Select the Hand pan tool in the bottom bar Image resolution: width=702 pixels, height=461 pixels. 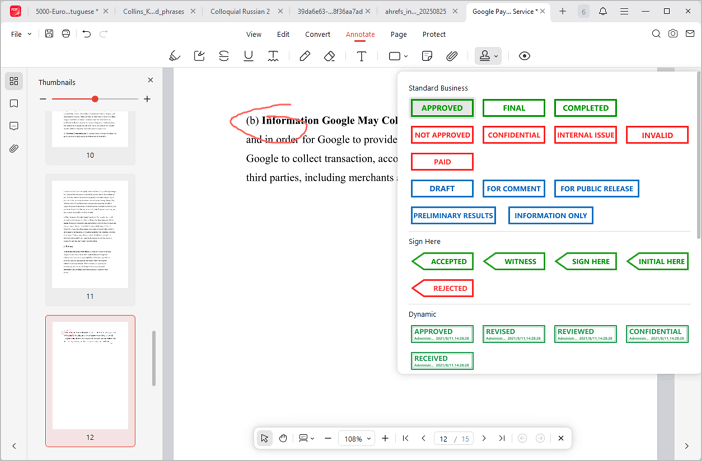click(283, 438)
